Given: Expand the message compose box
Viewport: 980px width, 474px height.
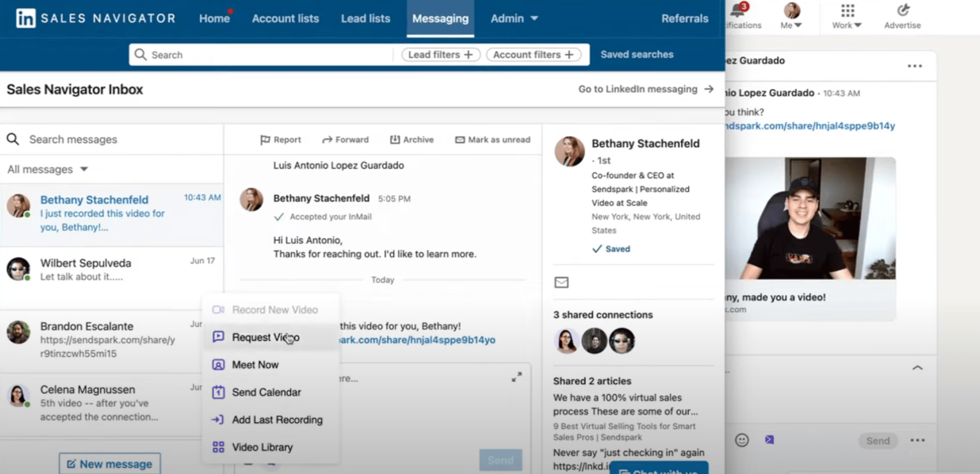Looking at the screenshot, I should tap(517, 377).
